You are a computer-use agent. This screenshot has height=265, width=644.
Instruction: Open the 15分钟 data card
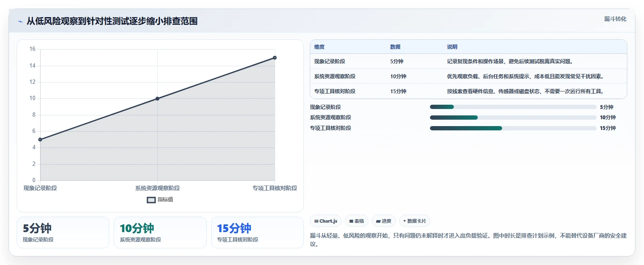(257, 233)
